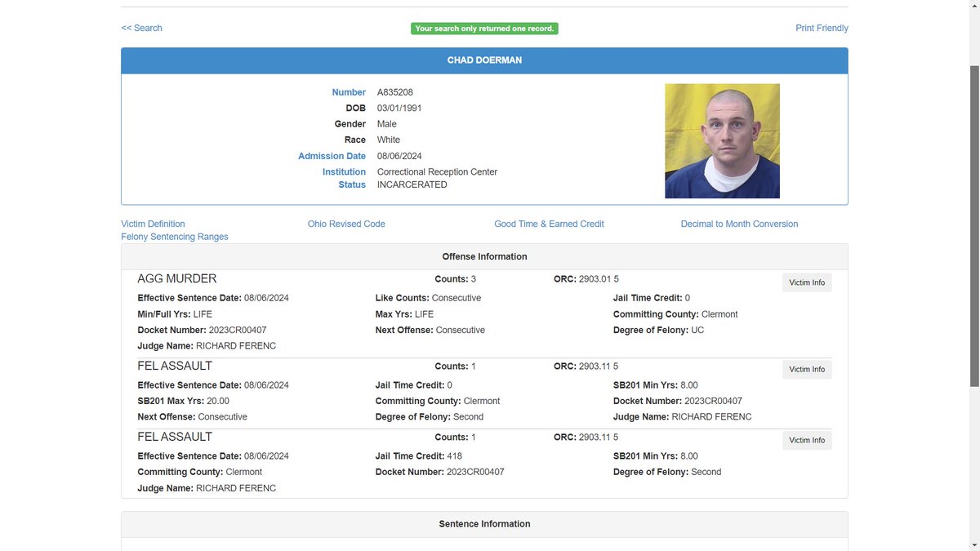Viewport: 980px width, 551px height.
Task: Select 'Min/Full Yrs: LIFE' text
Action: pos(175,314)
